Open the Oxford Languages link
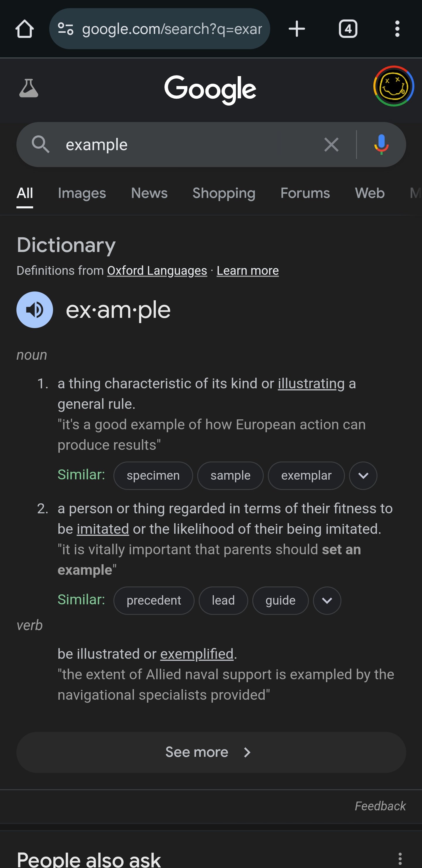This screenshot has height=868, width=422. [157, 271]
